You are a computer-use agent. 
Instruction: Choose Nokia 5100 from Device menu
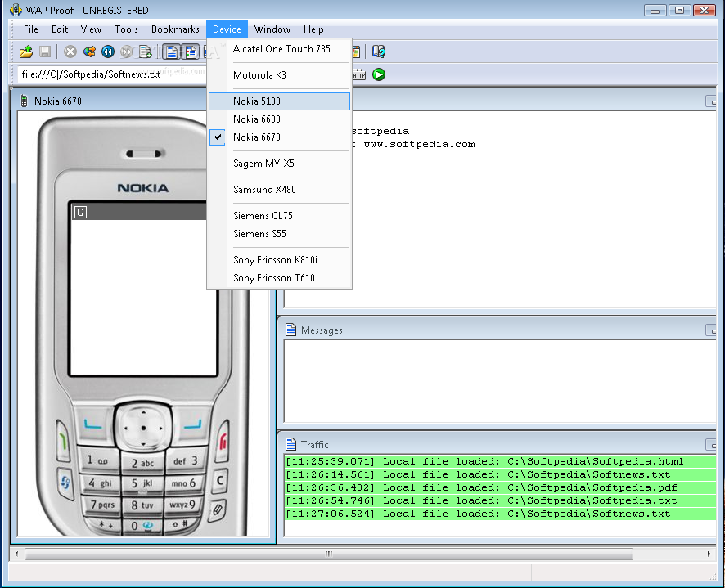279,101
